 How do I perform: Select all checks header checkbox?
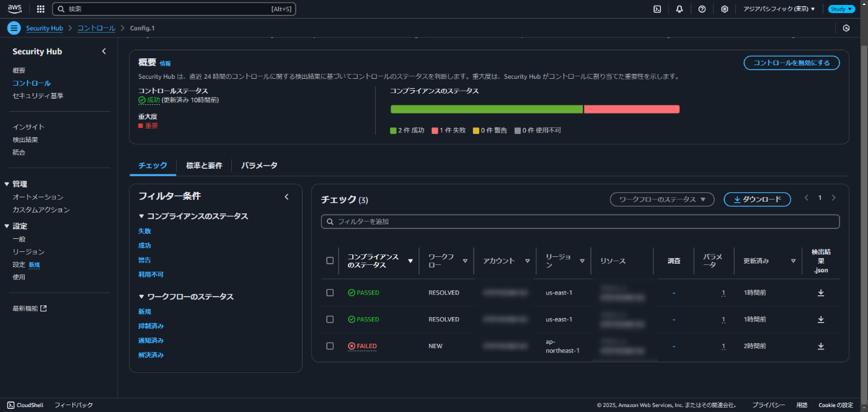(330, 261)
